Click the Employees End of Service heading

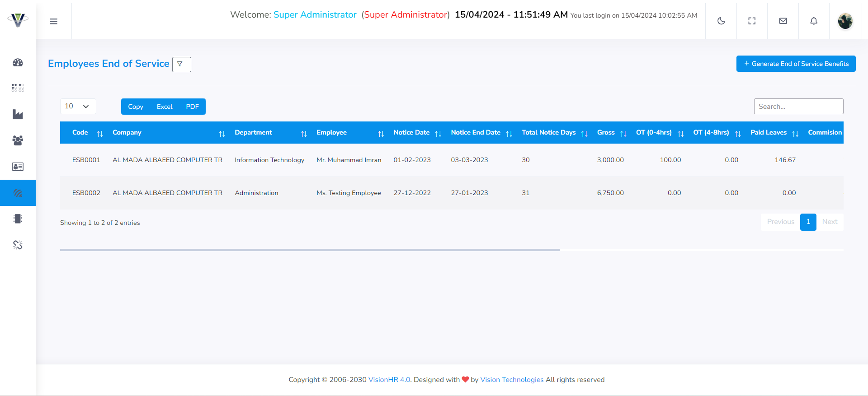click(x=108, y=64)
